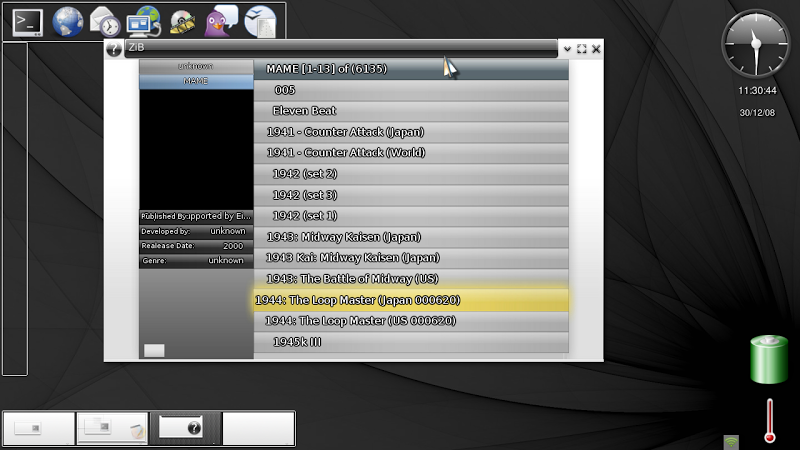
Task: Select the MAME emulator tab
Action: tap(196, 81)
